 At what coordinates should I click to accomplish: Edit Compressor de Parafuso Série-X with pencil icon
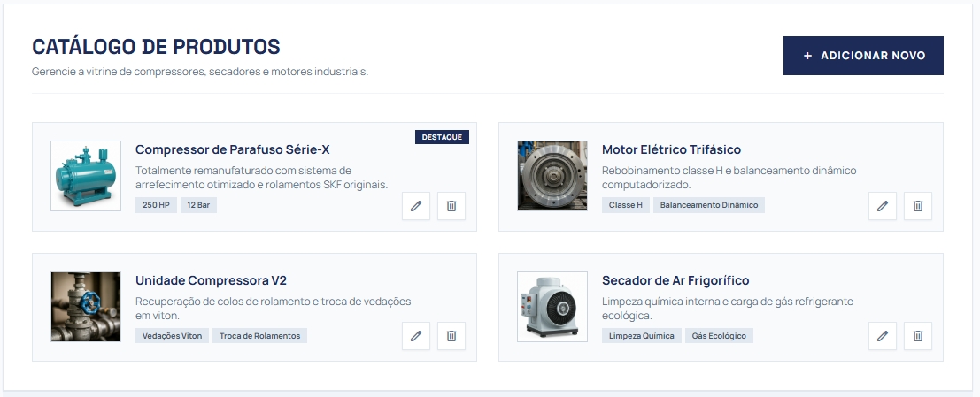415,206
